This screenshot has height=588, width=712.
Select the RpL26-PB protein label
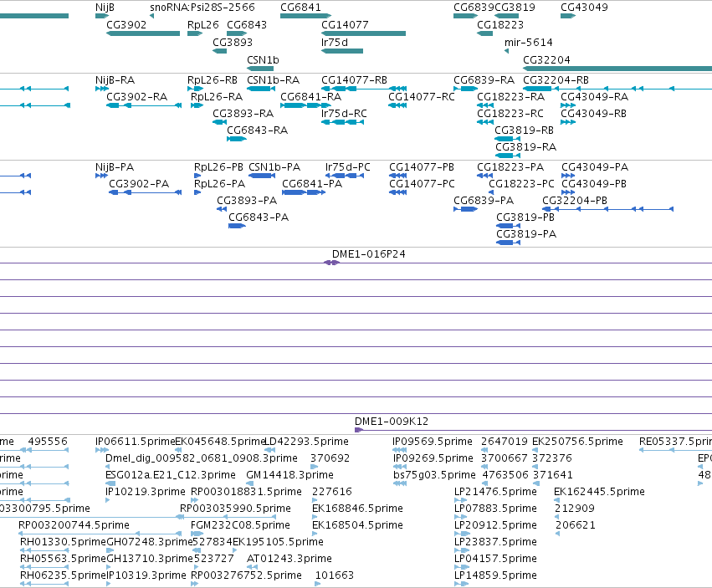pyautogui.click(x=218, y=167)
